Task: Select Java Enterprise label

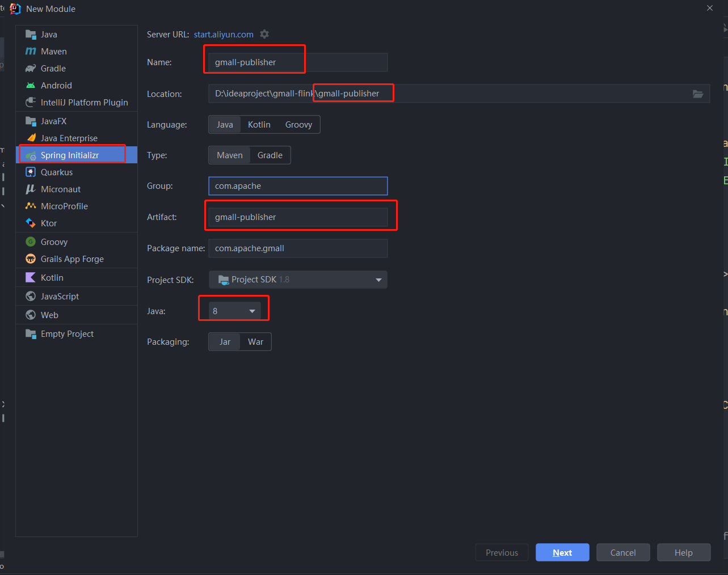Action: click(x=69, y=138)
